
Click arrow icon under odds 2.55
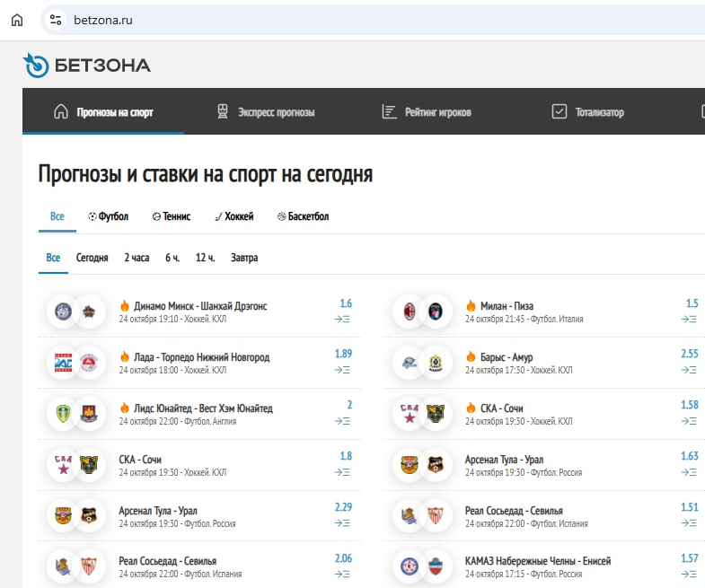pos(689,370)
